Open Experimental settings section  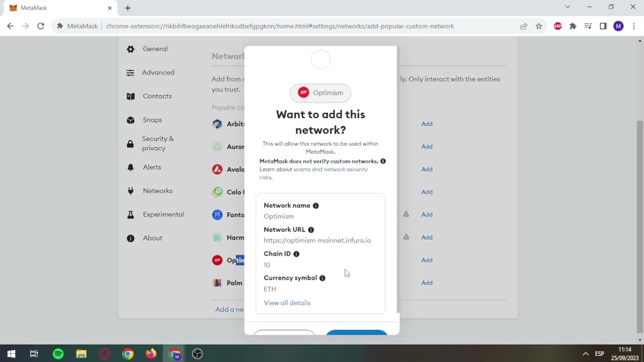163,214
